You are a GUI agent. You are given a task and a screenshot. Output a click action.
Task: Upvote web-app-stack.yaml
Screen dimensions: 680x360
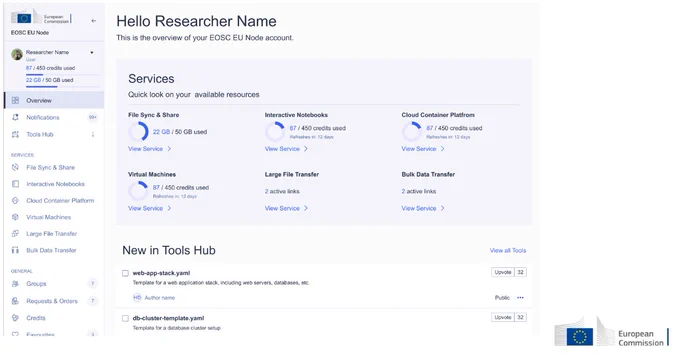(503, 272)
